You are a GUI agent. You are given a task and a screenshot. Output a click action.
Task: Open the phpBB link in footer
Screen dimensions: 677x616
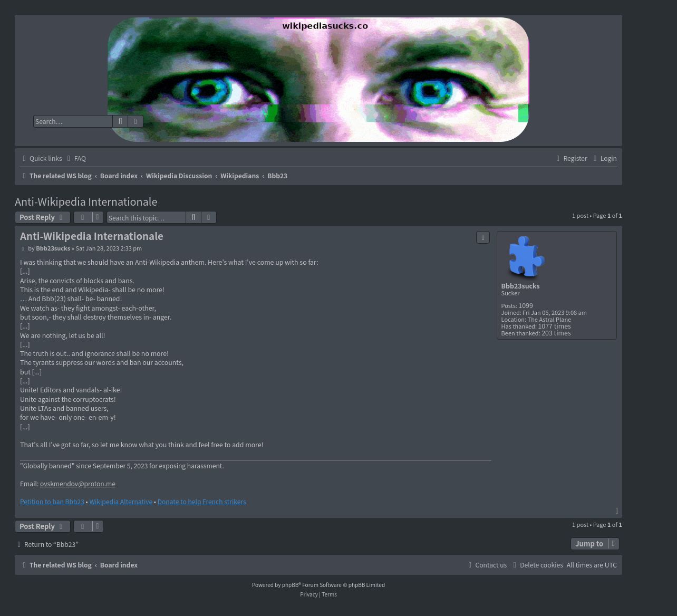(x=290, y=585)
